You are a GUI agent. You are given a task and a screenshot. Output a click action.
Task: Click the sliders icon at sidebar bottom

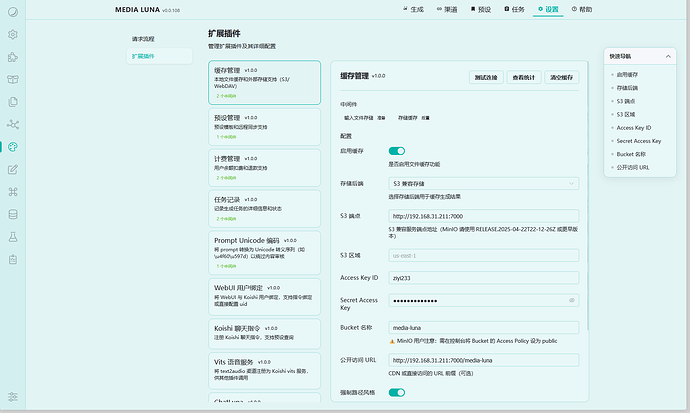(x=13, y=397)
